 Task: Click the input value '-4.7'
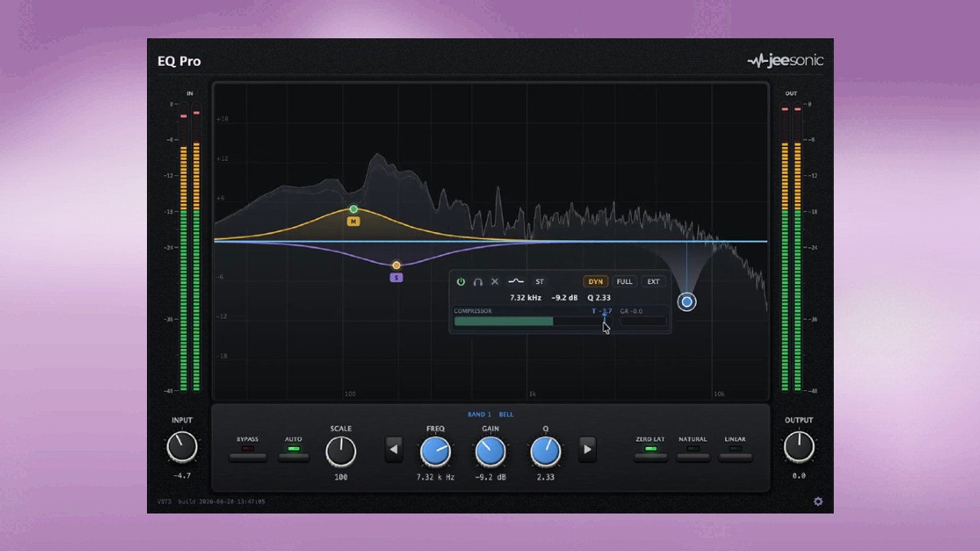(x=182, y=476)
